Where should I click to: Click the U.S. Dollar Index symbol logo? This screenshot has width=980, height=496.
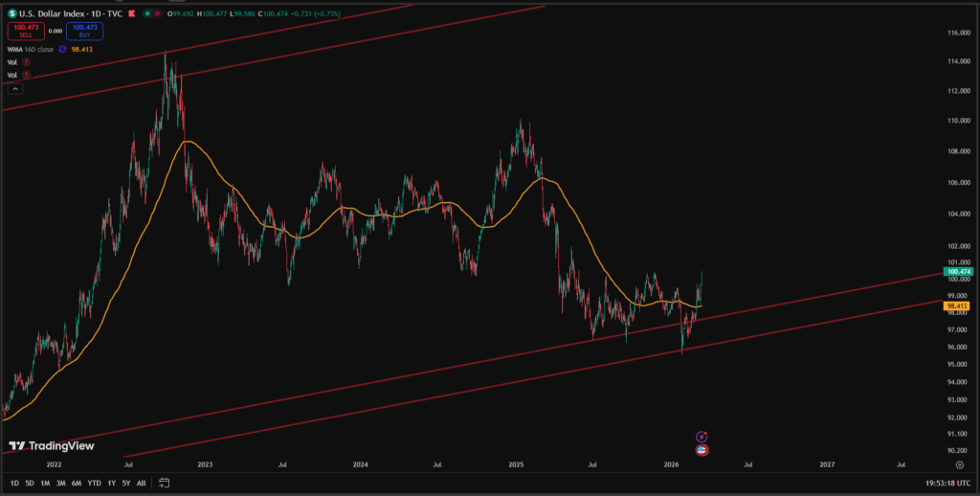tap(11, 13)
